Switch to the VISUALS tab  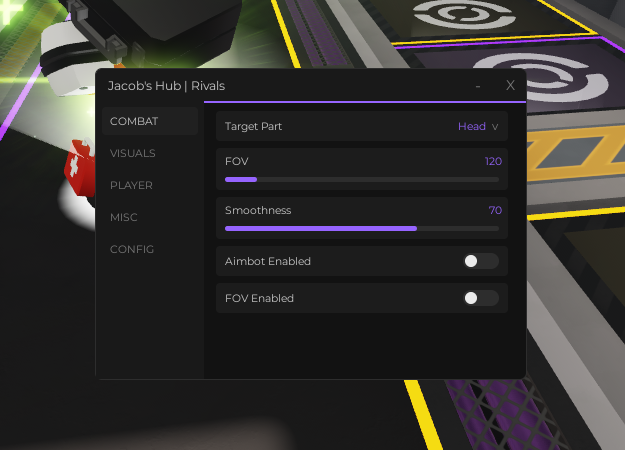coord(133,153)
